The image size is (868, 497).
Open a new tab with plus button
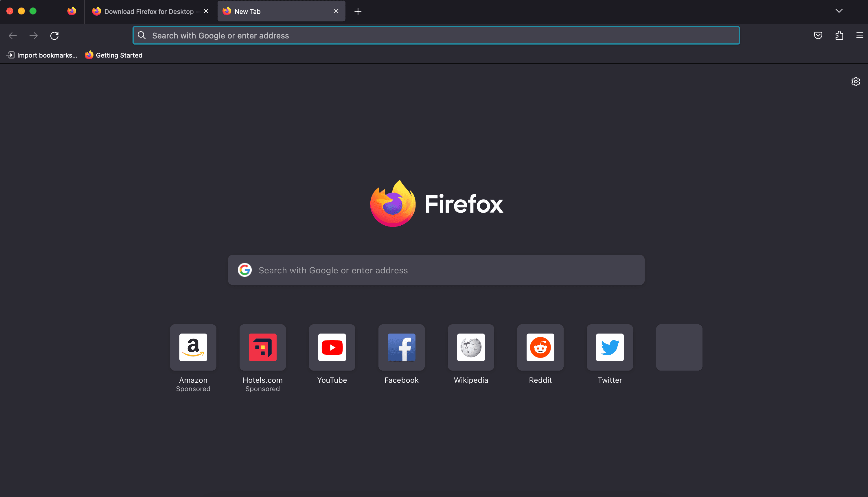358,12
